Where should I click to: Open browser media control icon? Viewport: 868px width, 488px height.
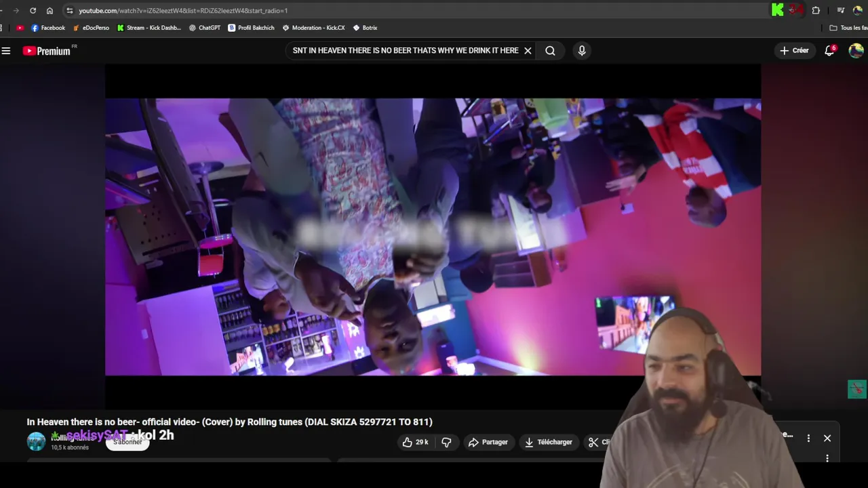click(841, 10)
